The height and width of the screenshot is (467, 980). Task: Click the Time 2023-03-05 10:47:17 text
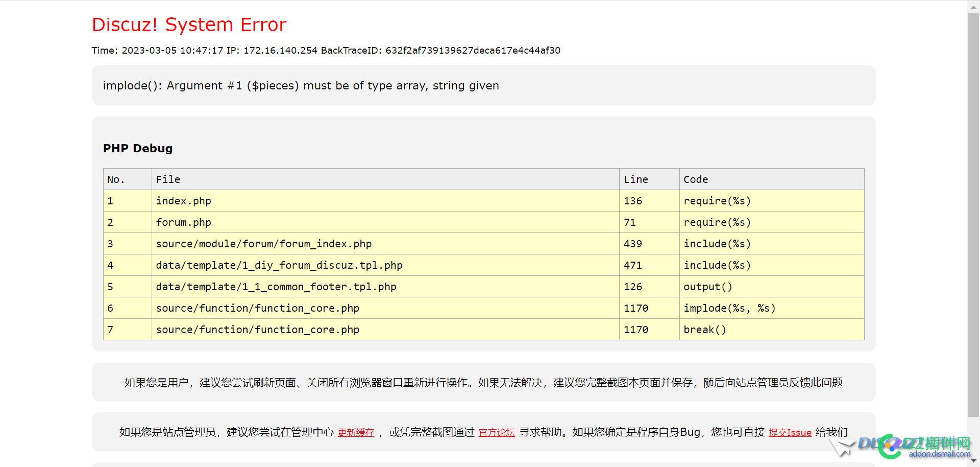(x=157, y=51)
